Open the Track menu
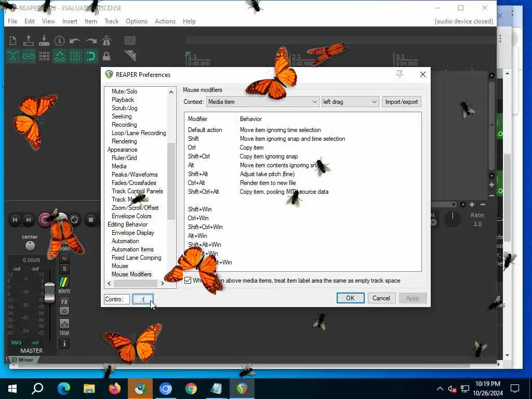This screenshot has height=399, width=532. (x=111, y=21)
